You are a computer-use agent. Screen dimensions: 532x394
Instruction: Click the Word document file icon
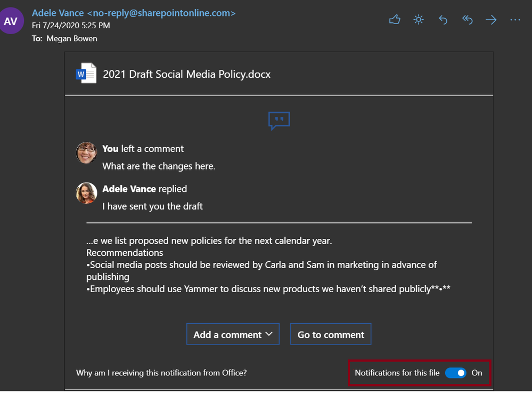(86, 73)
